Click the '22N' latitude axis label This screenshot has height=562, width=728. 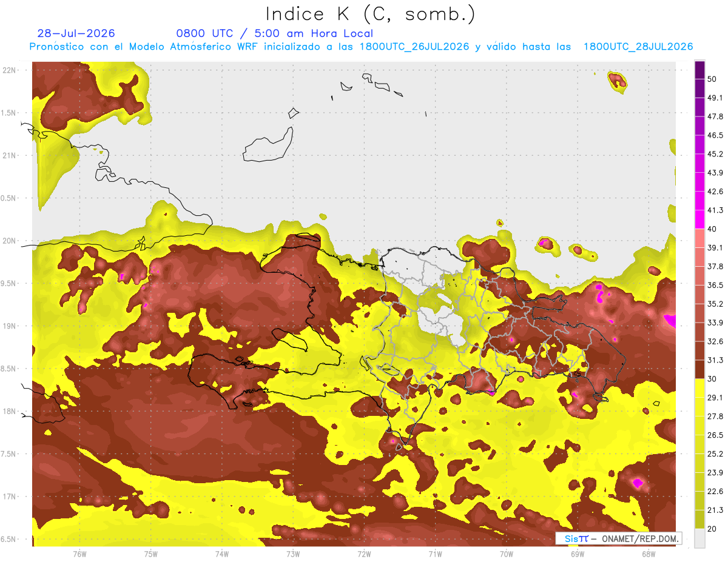(x=10, y=70)
